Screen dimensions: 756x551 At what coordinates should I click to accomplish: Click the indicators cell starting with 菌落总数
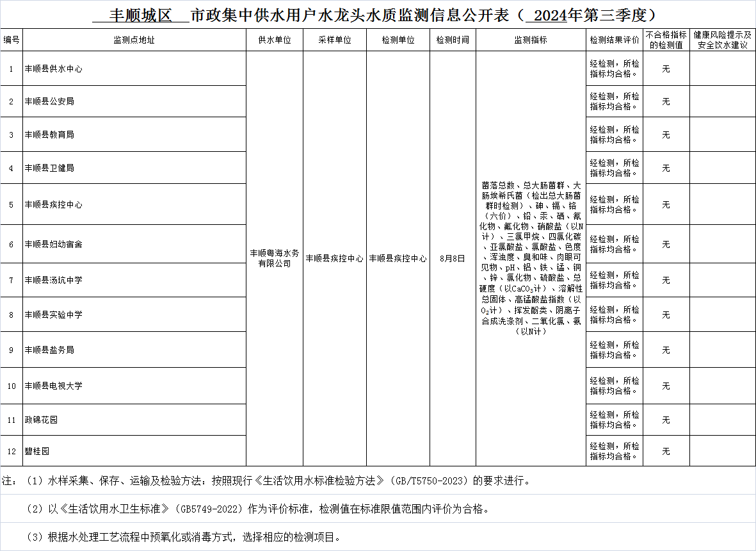(x=531, y=259)
